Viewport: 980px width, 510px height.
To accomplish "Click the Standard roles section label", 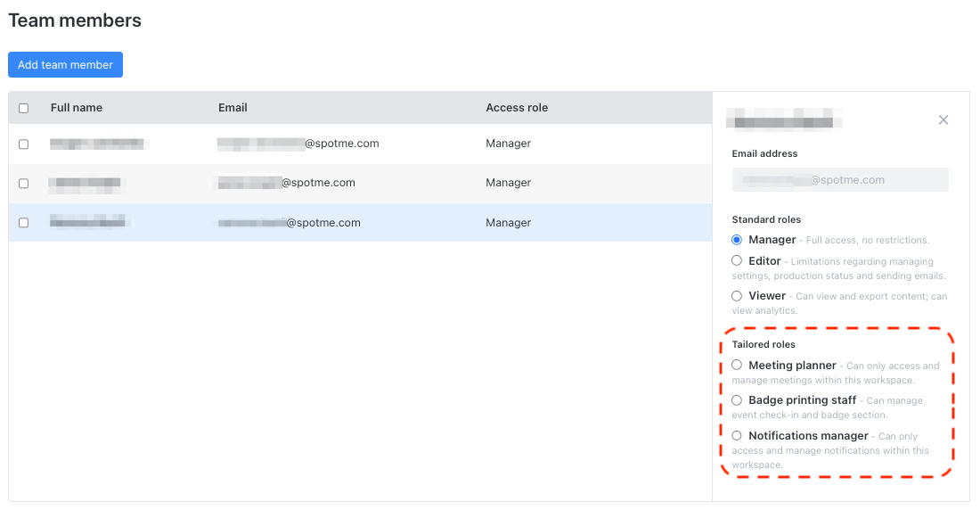I will (x=766, y=219).
